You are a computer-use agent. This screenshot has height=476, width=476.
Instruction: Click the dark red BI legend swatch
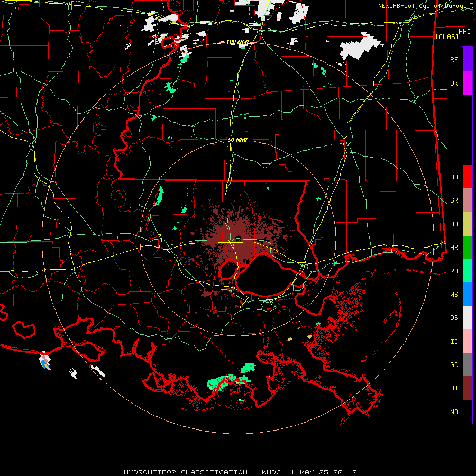467,388
